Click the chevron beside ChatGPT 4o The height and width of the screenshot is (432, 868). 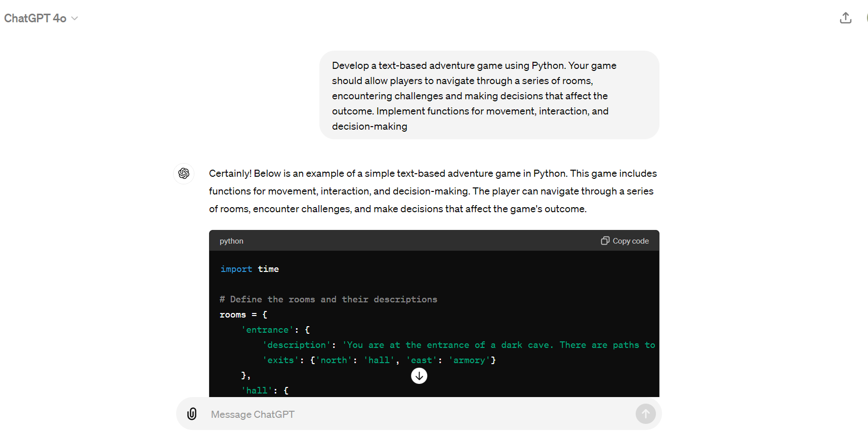[x=75, y=19]
